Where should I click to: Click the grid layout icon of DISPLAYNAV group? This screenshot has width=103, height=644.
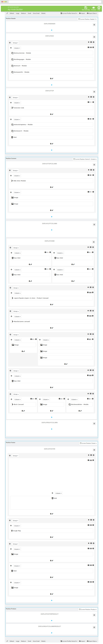(x=91, y=42)
